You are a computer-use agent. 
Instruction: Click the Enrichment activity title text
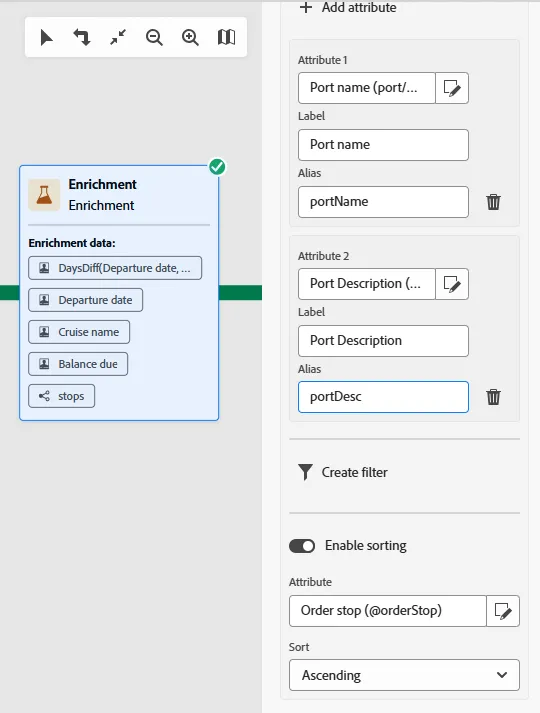tap(102, 184)
